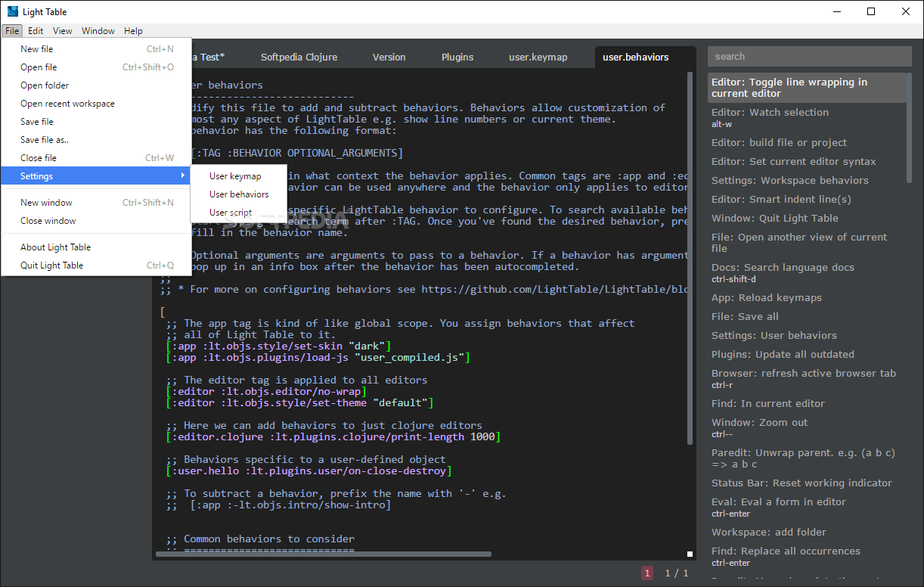Click the print-length 1000 behavior line
Screen dimensions: 924x587
pos(333,436)
